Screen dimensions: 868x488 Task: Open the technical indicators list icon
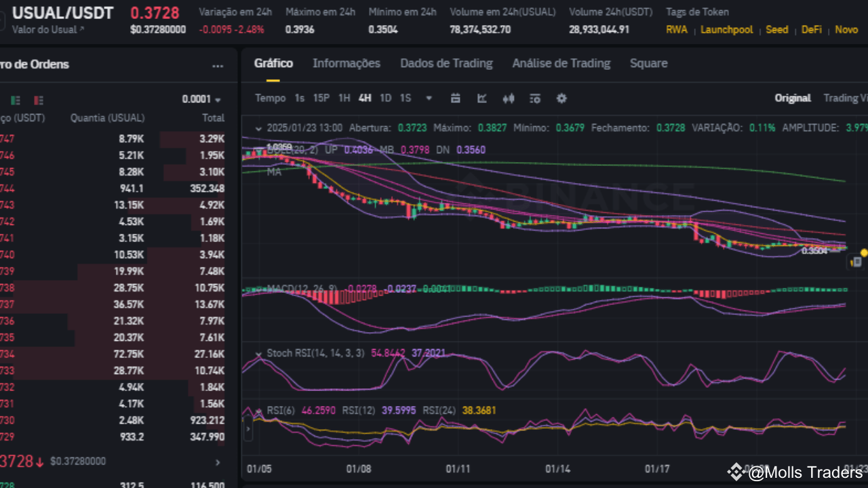click(535, 98)
